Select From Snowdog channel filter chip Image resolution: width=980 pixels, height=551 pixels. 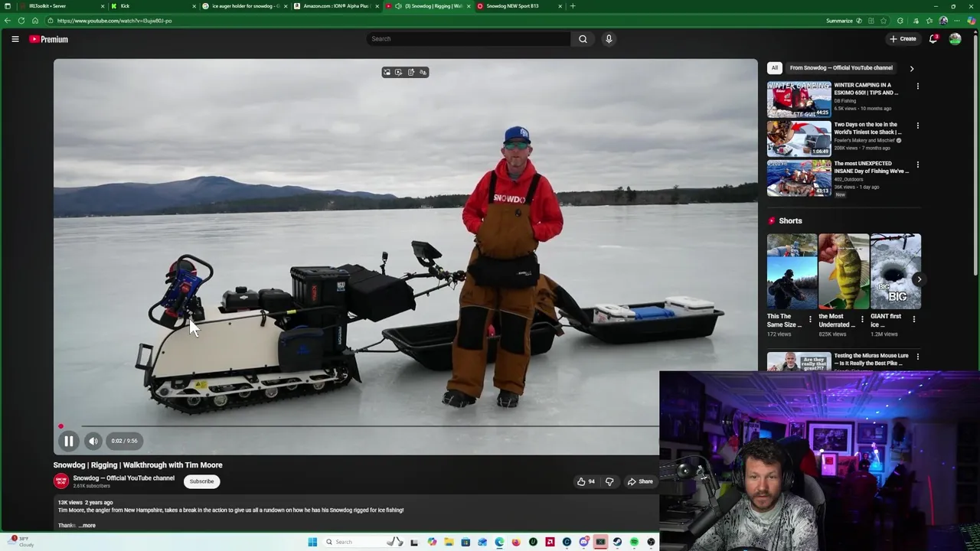841,68
